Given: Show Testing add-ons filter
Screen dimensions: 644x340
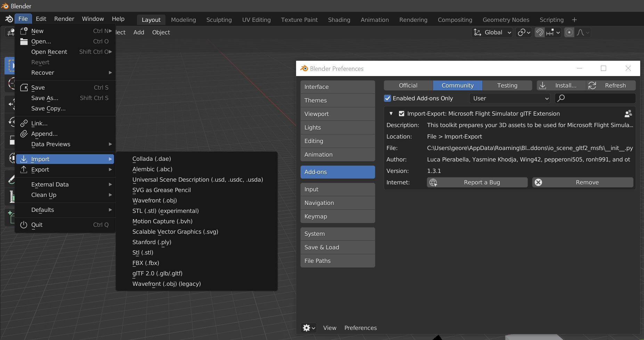Looking at the screenshot, I should [507, 85].
